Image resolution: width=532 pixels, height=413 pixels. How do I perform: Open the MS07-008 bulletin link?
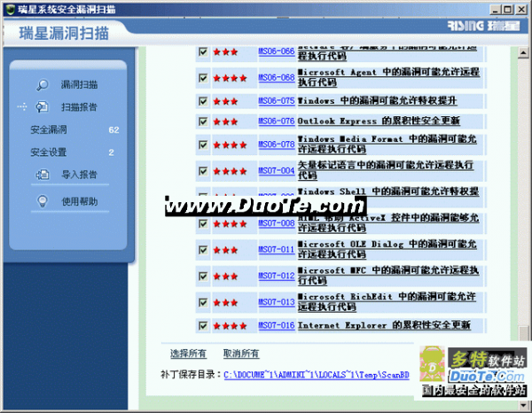277,223
